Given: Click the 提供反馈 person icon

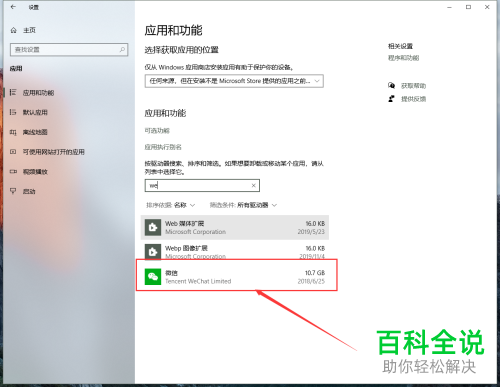Looking at the screenshot, I should [391, 99].
